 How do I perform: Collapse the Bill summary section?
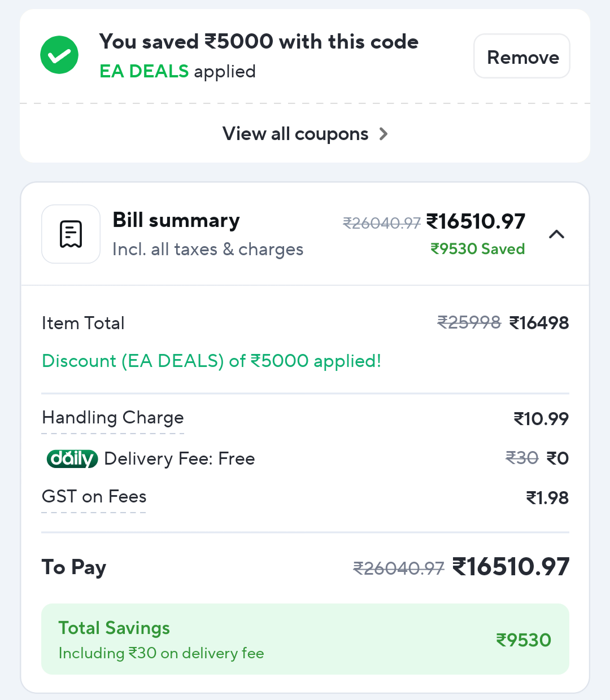pyautogui.click(x=556, y=234)
